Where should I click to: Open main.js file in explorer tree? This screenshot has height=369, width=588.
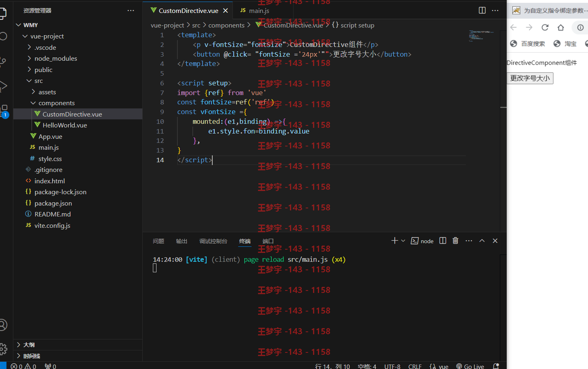[x=78, y=147]
